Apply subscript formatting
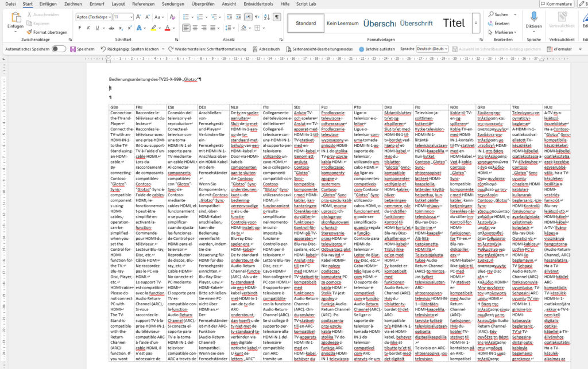Image resolution: width=588 pixels, height=369 pixels. coord(121,28)
